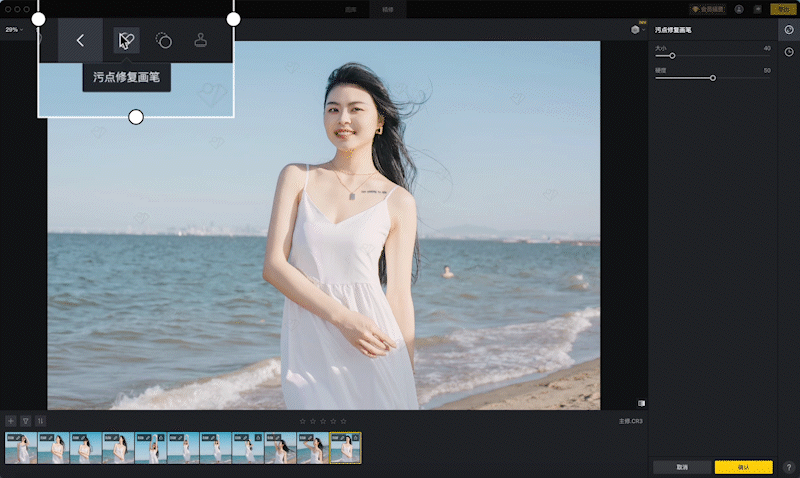
Task: Toggle the before/after compare icon
Action: (x=641, y=403)
